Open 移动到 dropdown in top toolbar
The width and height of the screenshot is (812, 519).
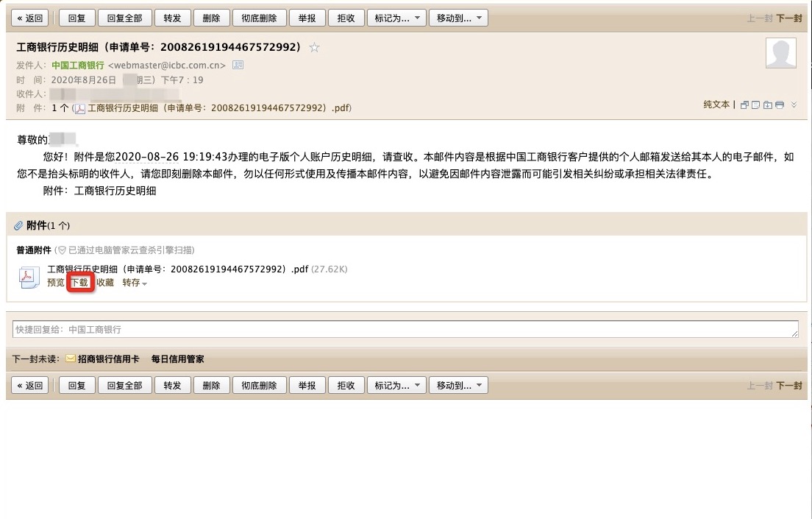pyautogui.click(x=458, y=18)
